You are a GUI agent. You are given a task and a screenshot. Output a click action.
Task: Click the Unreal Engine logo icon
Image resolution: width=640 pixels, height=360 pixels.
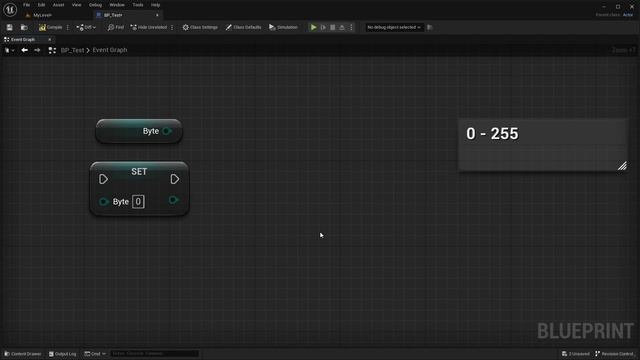click(10, 9)
